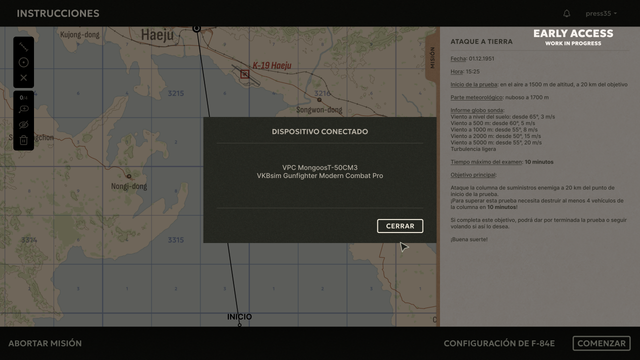Click 'Parte meteorológico: nuboso a 1700 m'
Image resolution: width=640 pixels, height=360 pixels.
[x=500, y=98]
